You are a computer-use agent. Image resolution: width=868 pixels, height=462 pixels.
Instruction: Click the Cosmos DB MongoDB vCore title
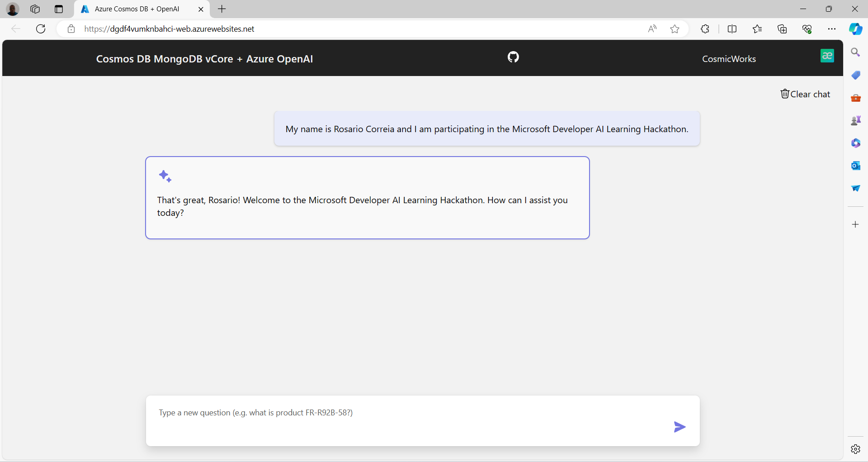click(x=204, y=59)
